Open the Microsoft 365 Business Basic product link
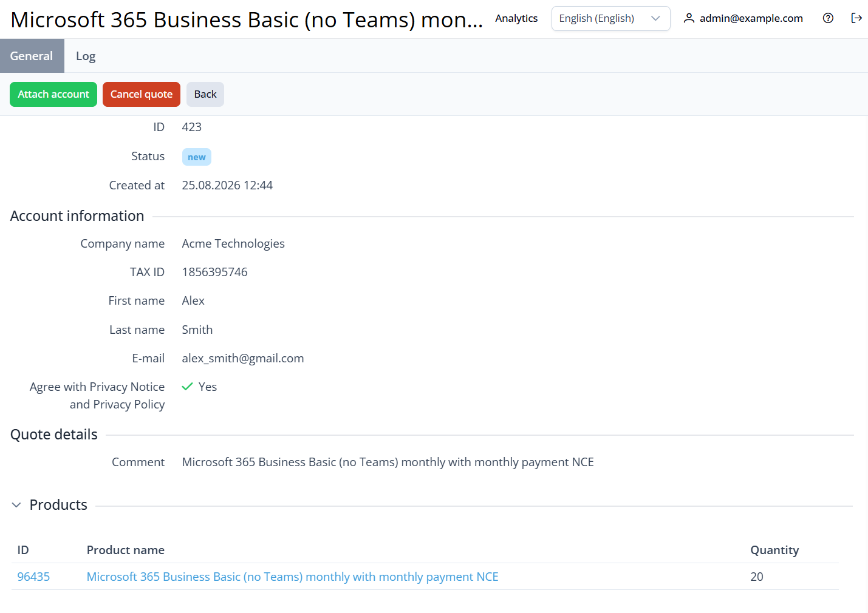 click(292, 577)
